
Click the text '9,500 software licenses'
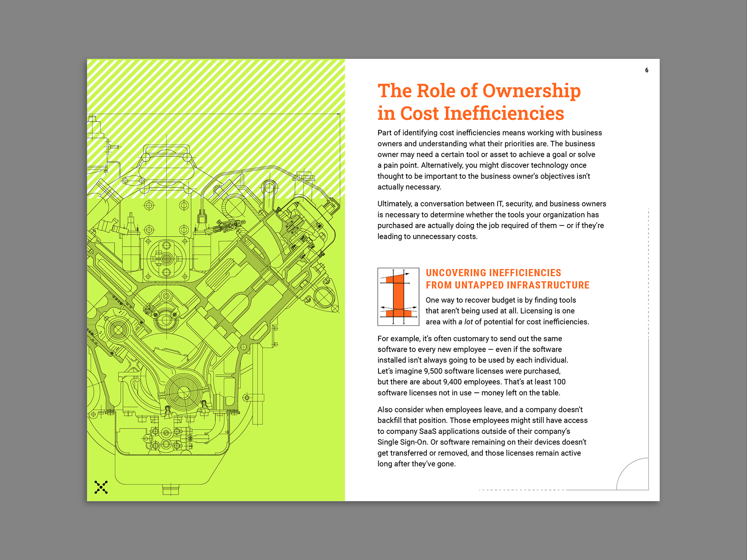(463, 371)
